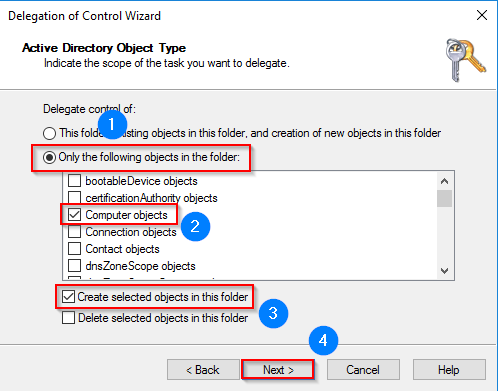
Task: Open the wizard Help button
Action: pyautogui.click(x=449, y=370)
